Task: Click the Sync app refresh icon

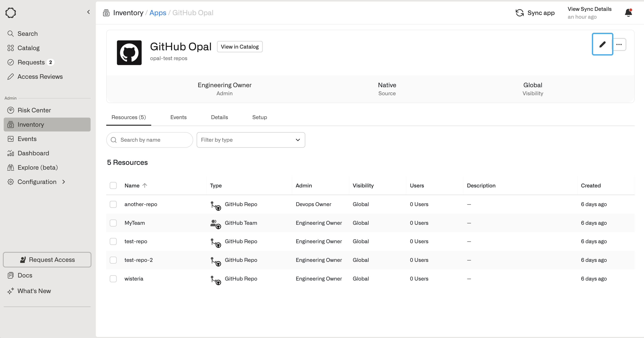Action: pos(520,13)
